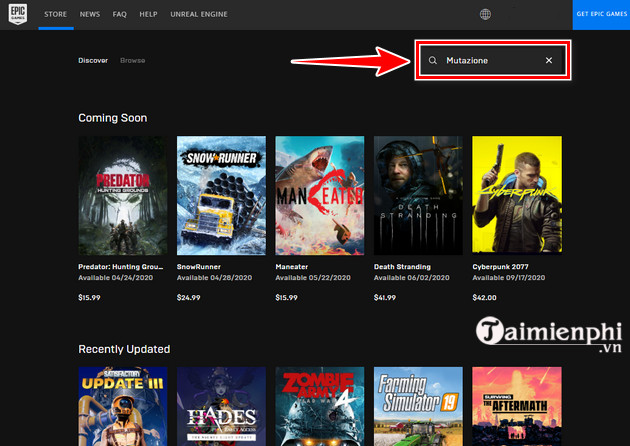The height and width of the screenshot is (446, 630).
Task: Click the $15.99 price under Maneater
Action: (286, 298)
